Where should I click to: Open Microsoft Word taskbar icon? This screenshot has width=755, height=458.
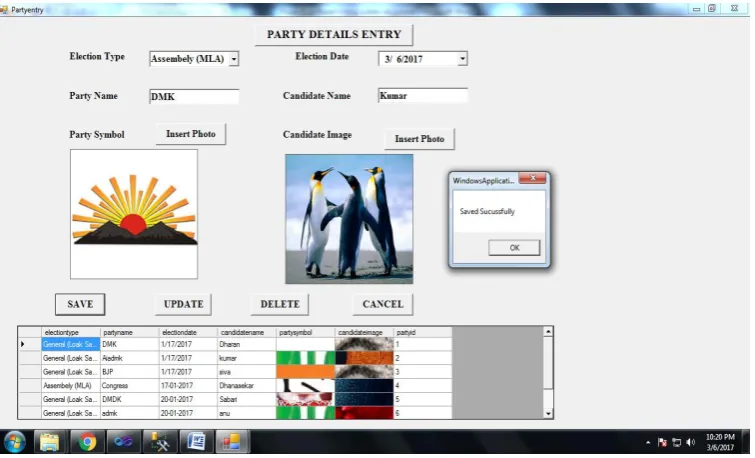(x=196, y=441)
